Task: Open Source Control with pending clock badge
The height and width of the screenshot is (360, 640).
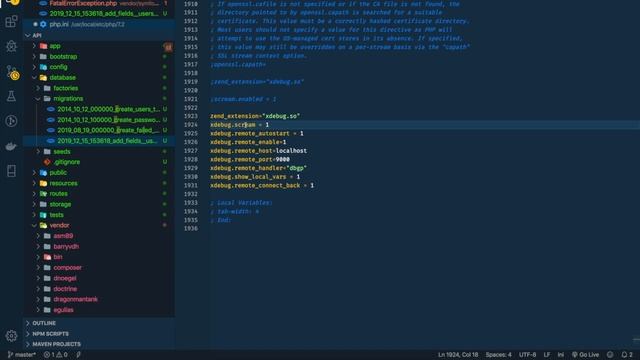Action: (12, 72)
